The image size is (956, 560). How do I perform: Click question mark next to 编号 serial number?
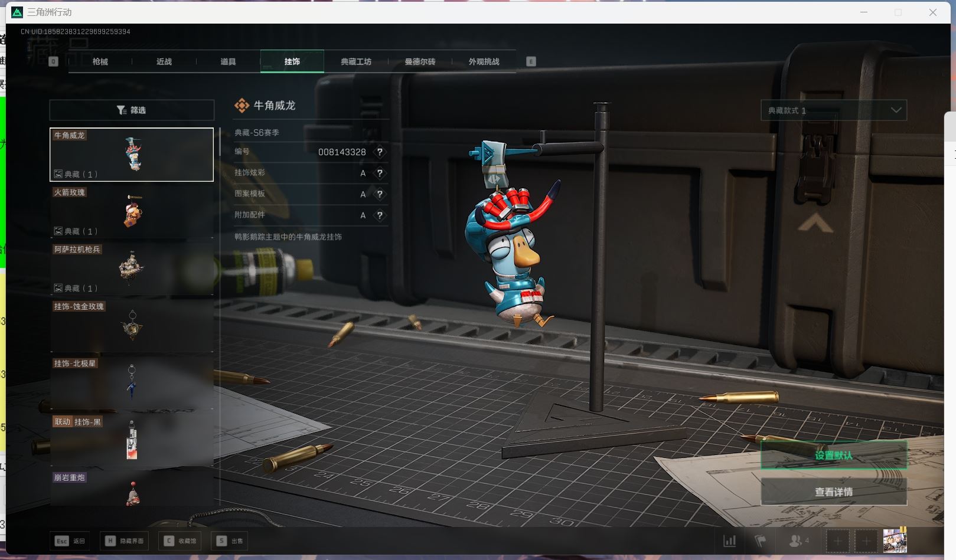(x=380, y=152)
